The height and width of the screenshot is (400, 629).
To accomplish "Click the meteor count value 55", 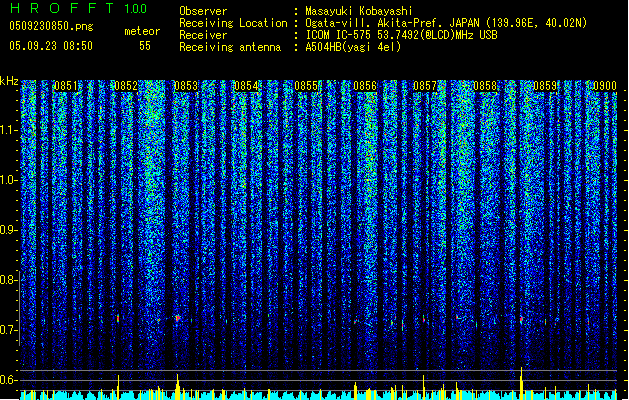I will [145, 46].
